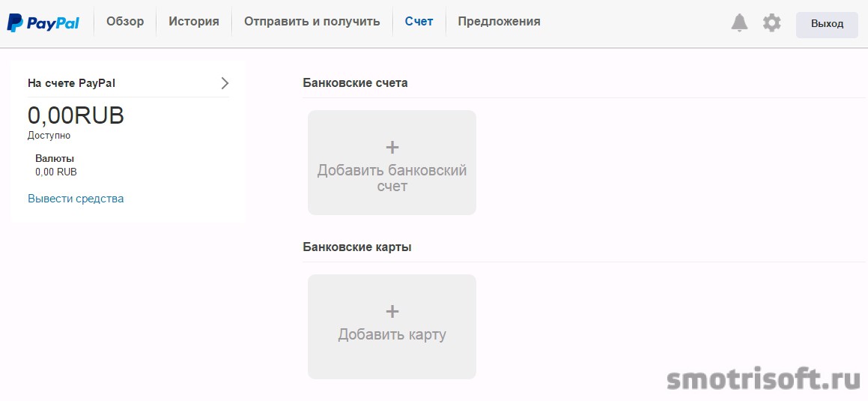Open the Предложения tab
868x401 pixels.
click(x=500, y=22)
